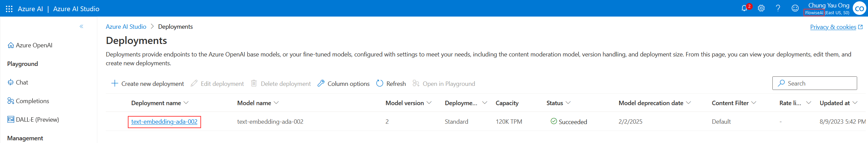Open Chat playground in sidebar
This screenshot has width=868, height=143.
coord(22,82)
